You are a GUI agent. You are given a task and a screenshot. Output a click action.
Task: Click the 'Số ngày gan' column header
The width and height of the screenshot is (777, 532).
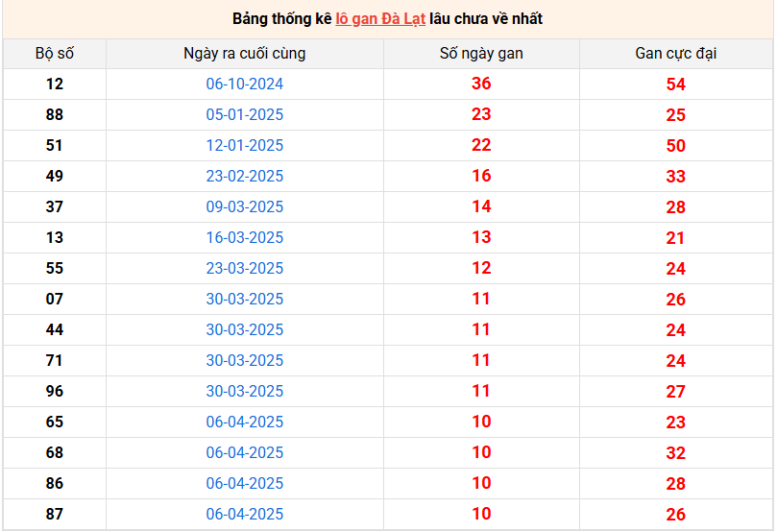pos(481,54)
